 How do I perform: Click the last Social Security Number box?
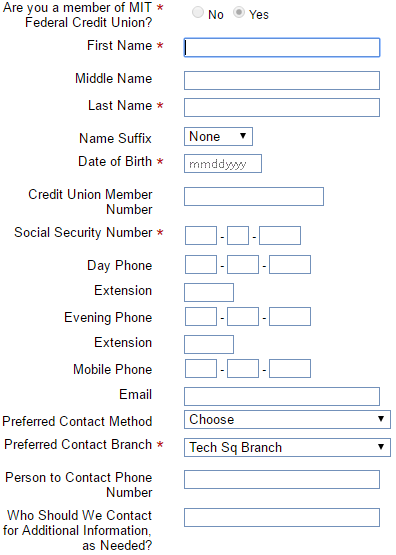(x=280, y=236)
